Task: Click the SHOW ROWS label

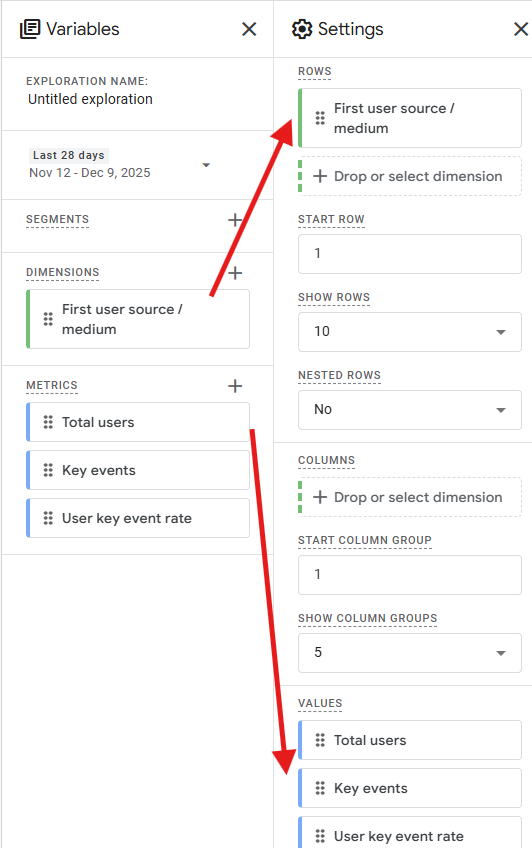Action: click(x=334, y=297)
